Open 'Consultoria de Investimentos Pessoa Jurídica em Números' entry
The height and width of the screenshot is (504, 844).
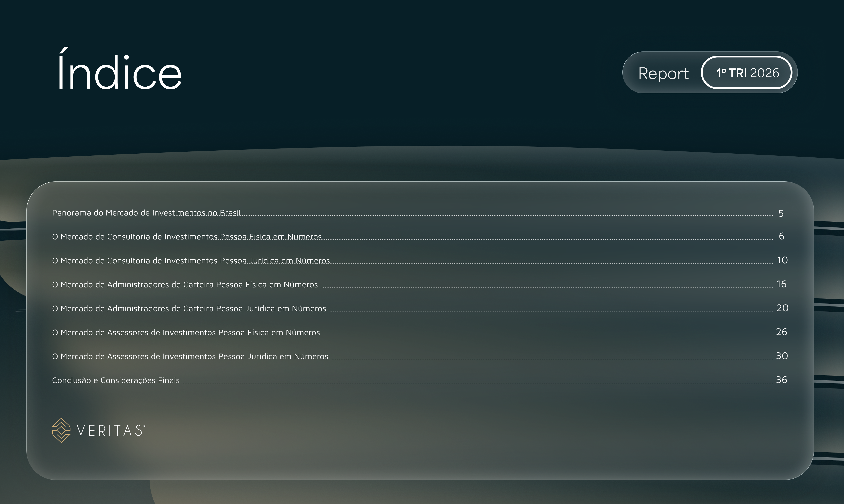click(191, 261)
